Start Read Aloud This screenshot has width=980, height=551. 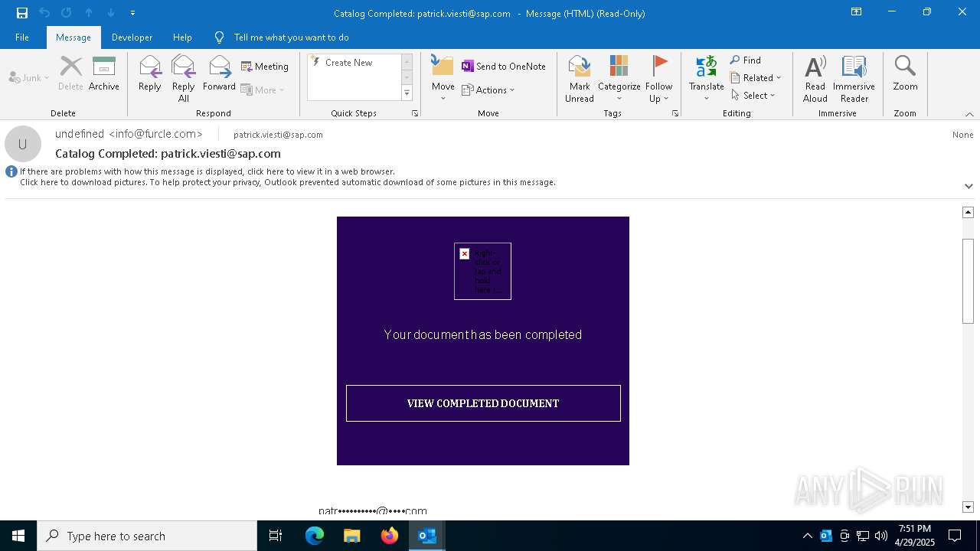pyautogui.click(x=815, y=79)
